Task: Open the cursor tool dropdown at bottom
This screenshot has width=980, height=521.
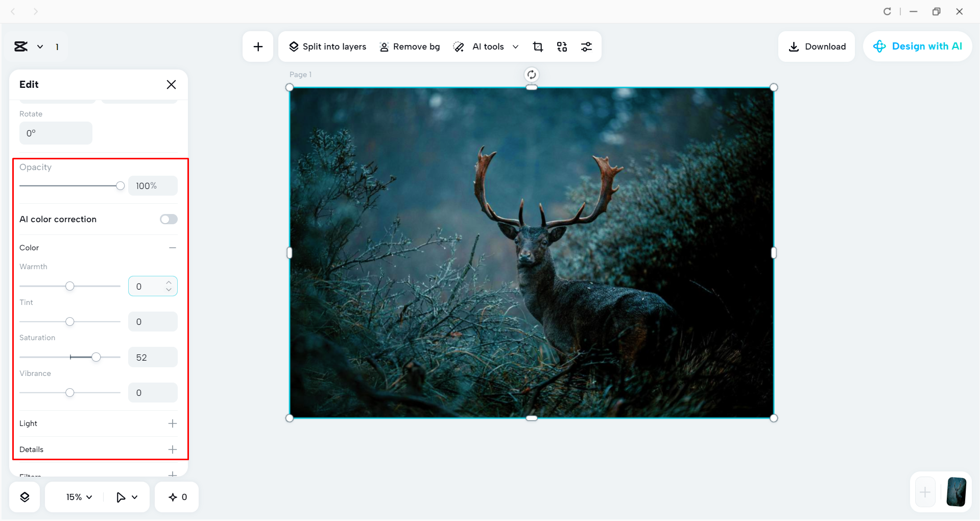Action: (x=127, y=496)
